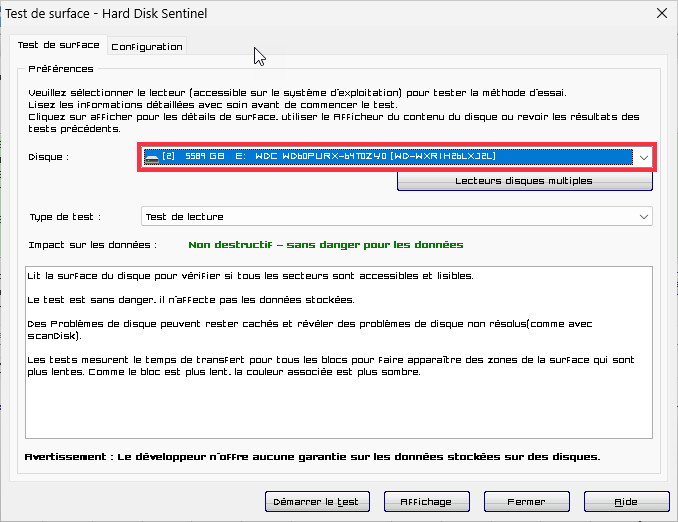The height and width of the screenshot is (522, 678).
Task: Click the Préférences group heading
Action: pyautogui.click(x=61, y=69)
